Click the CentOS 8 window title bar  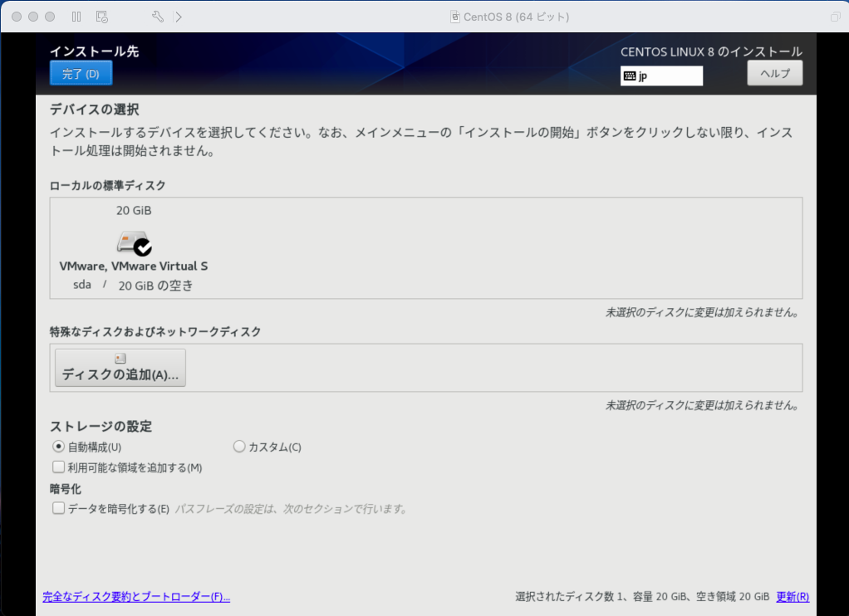point(507,15)
